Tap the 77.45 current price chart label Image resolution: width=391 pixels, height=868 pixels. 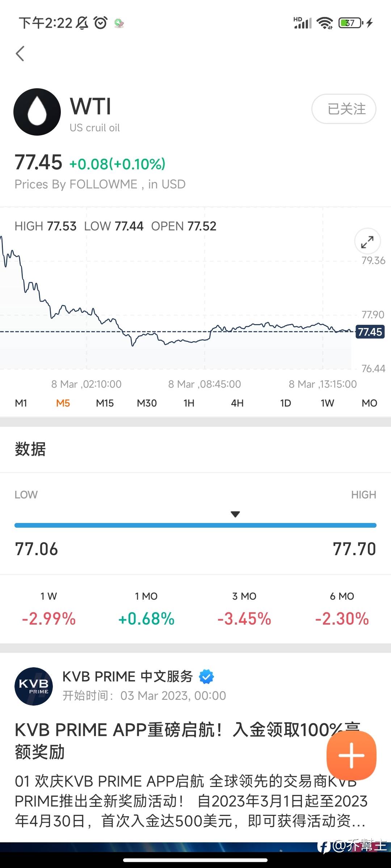point(370,332)
